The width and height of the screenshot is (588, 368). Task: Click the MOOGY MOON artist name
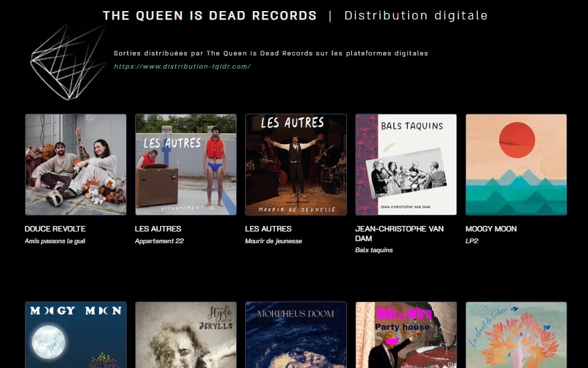coord(491,229)
